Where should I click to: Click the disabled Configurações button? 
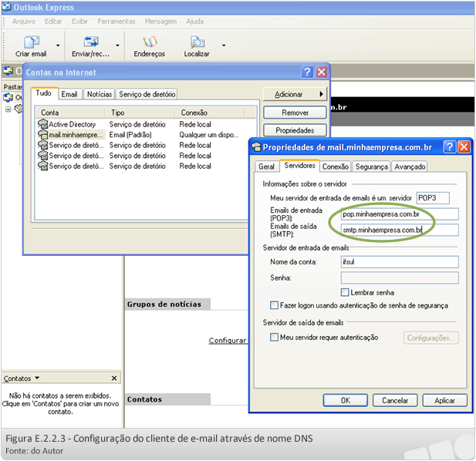point(430,338)
